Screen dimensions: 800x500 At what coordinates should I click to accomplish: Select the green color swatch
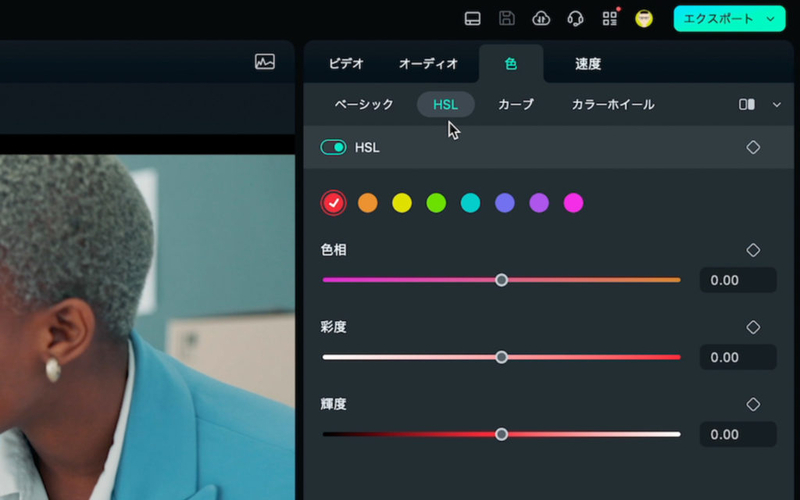pyautogui.click(x=436, y=203)
